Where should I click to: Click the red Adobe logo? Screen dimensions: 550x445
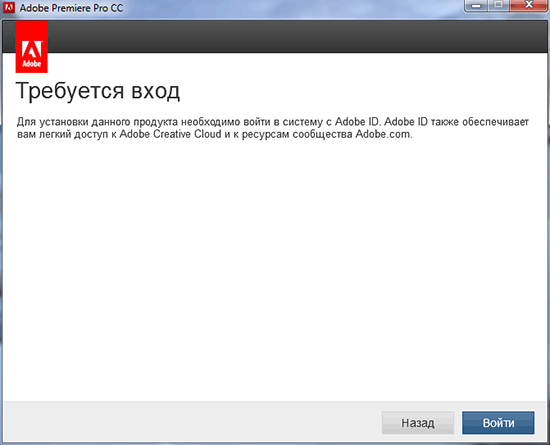point(32,47)
